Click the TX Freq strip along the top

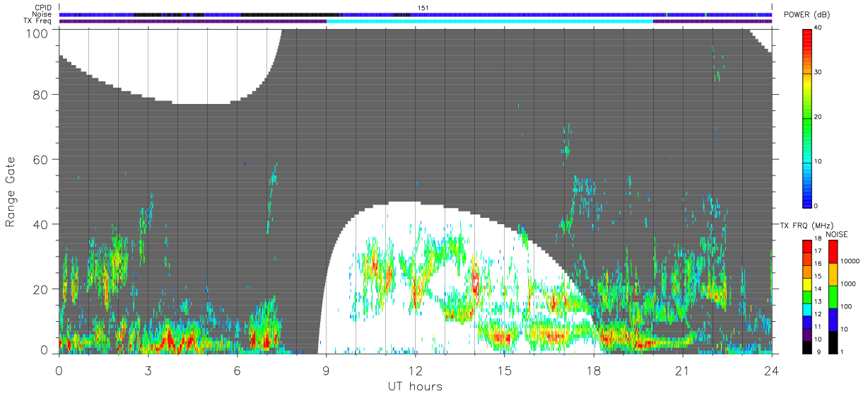click(415, 21)
